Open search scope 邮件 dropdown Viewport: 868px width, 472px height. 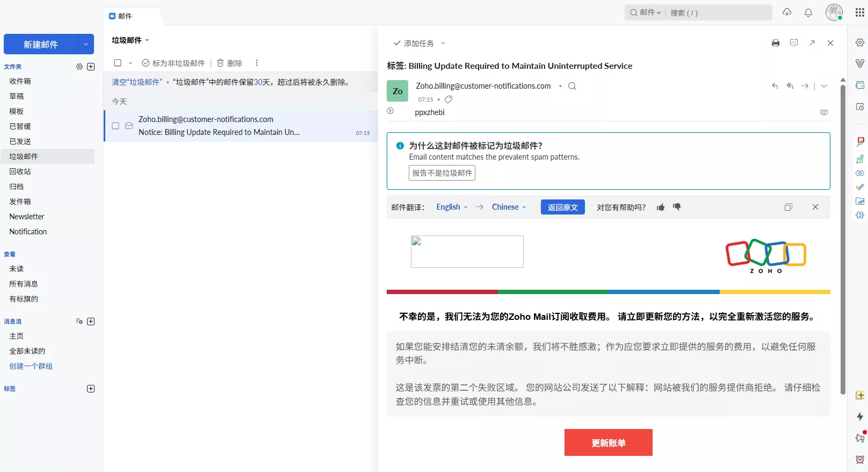pyautogui.click(x=650, y=12)
